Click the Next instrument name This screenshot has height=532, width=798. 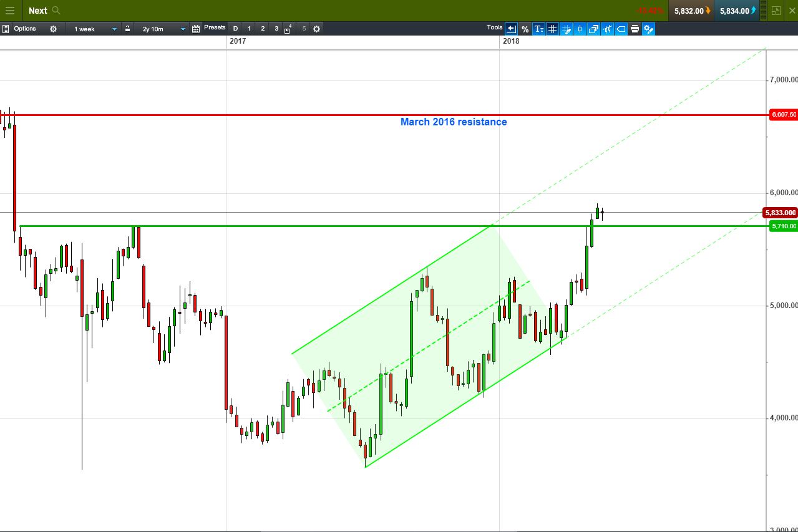pyautogui.click(x=38, y=11)
